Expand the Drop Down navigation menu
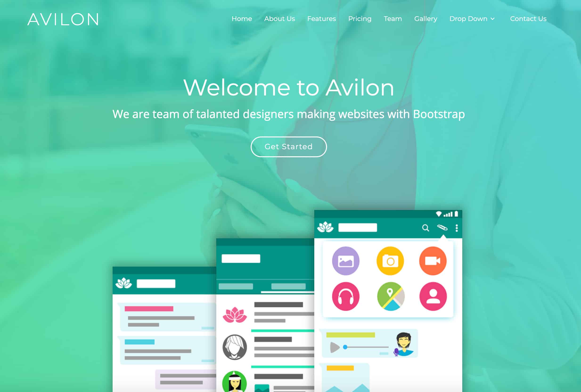Image resolution: width=581 pixels, height=392 pixels. [x=472, y=19]
